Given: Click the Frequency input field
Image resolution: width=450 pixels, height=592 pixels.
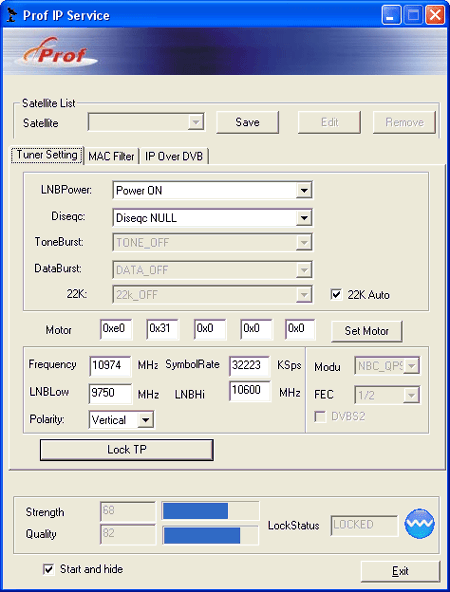Looking at the screenshot, I should pos(110,365).
